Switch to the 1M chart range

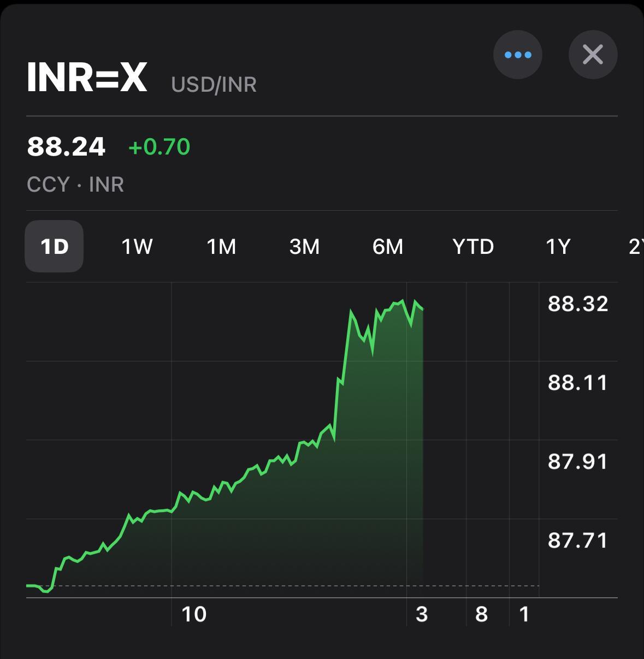point(221,246)
